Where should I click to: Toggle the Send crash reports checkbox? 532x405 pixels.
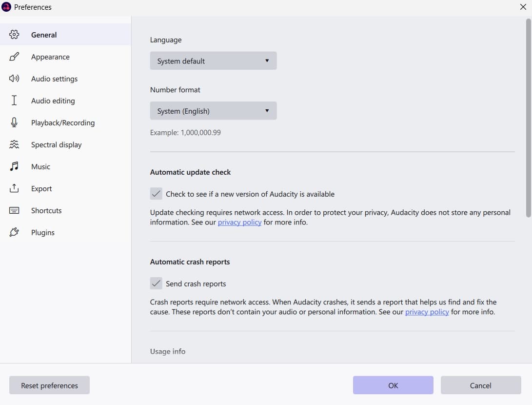pyautogui.click(x=156, y=283)
